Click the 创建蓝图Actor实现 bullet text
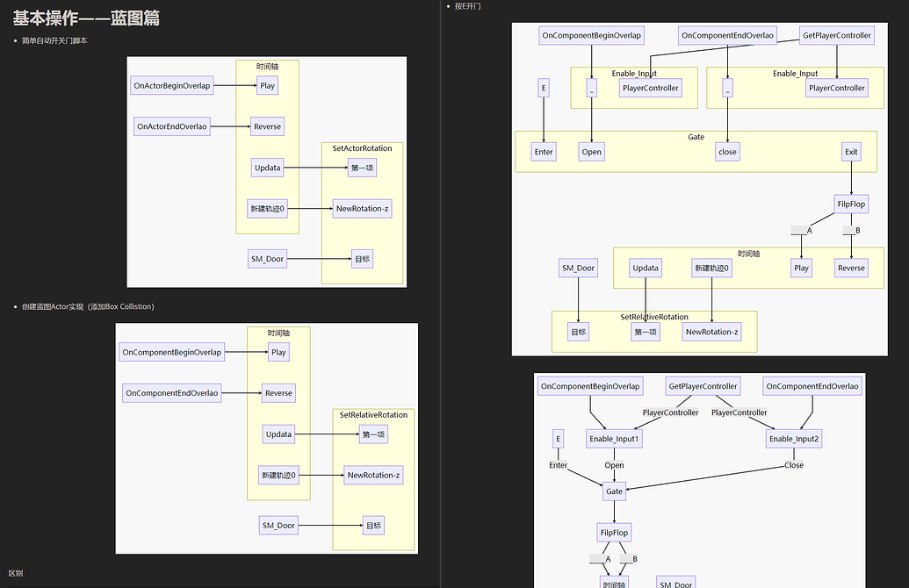Viewport: 909px width, 588px height. click(88, 306)
